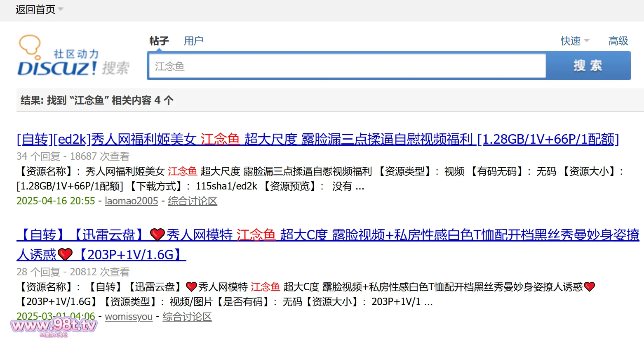Click red heart icon before 【203P+1V/1.6G】 link text
This screenshot has height=341, width=644.
click(x=65, y=255)
